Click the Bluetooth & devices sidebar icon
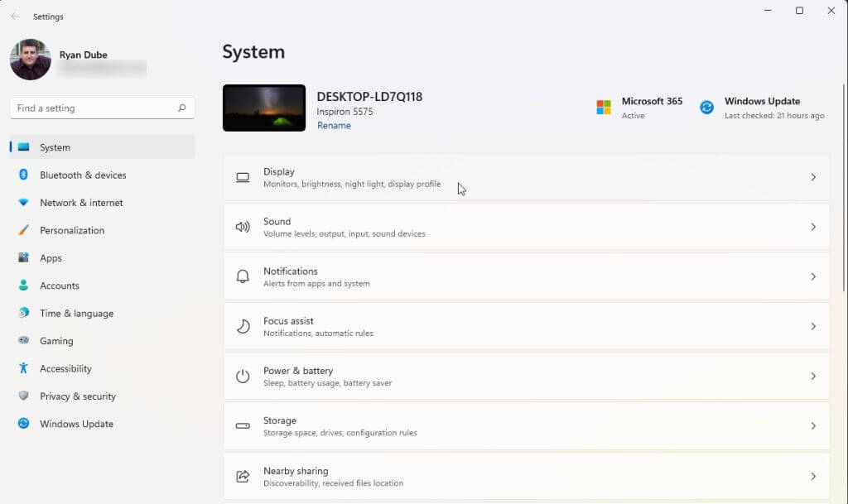The width and height of the screenshot is (848, 504). tap(23, 175)
